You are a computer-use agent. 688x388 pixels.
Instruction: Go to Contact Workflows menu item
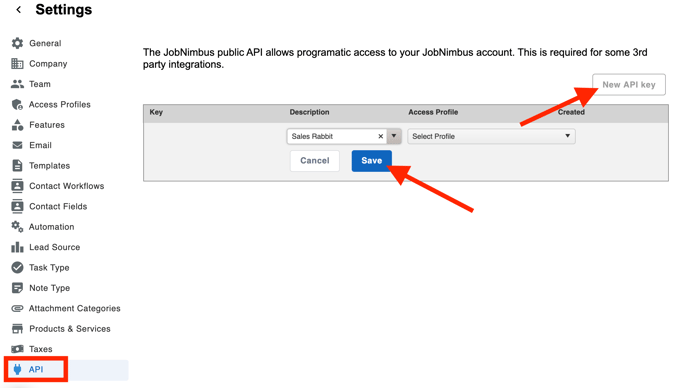66,186
